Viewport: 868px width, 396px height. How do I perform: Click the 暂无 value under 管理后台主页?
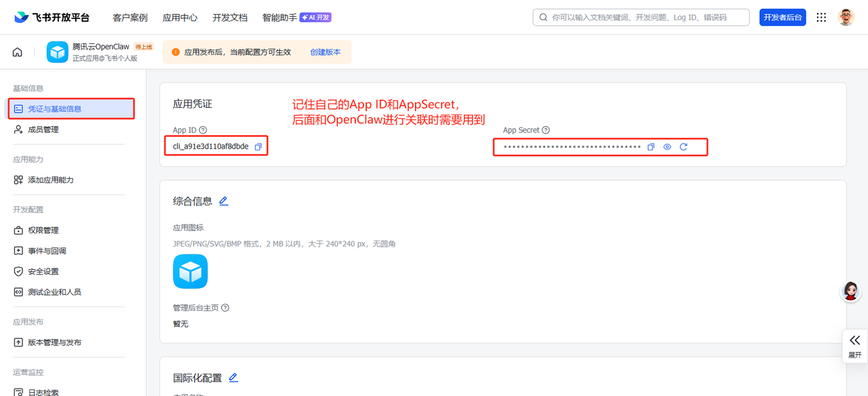pyautogui.click(x=180, y=324)
